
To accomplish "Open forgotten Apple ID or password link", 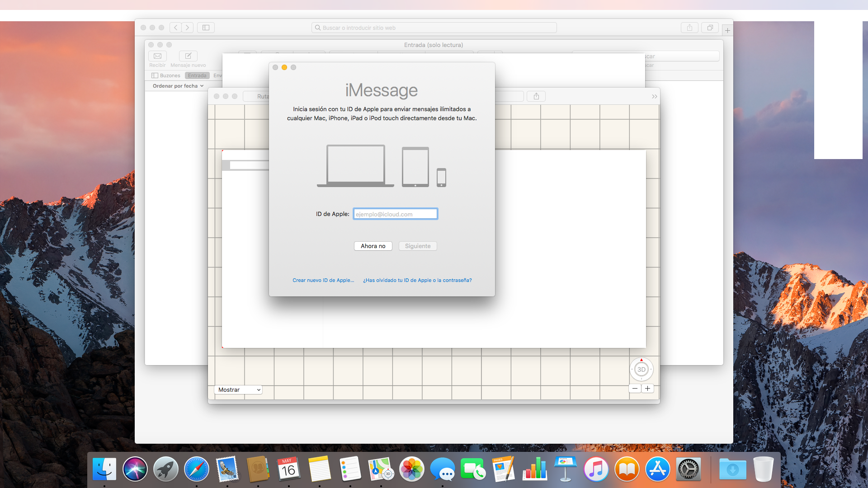I will pos(417,280).
